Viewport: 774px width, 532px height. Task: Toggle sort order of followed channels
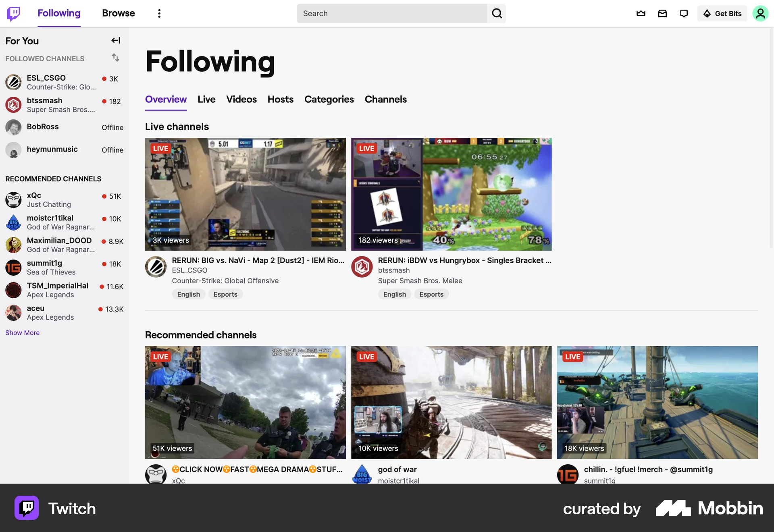(116, 58)
